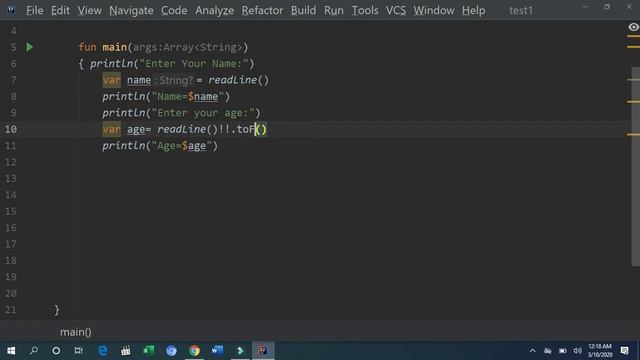Open the green arrow app on taskbar
Screen dimensions: 640x360
tap(240, 351)
